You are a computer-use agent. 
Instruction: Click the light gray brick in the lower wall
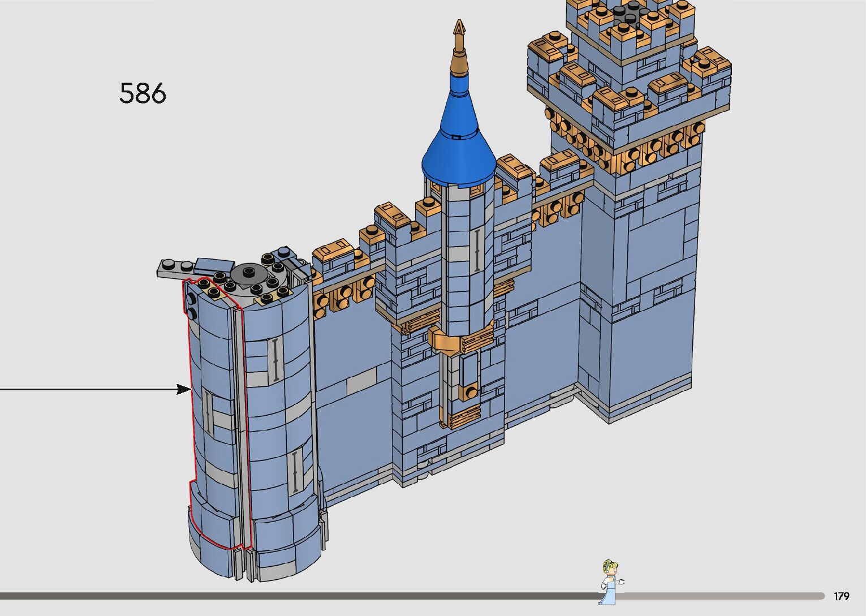(x=361, y=382)
